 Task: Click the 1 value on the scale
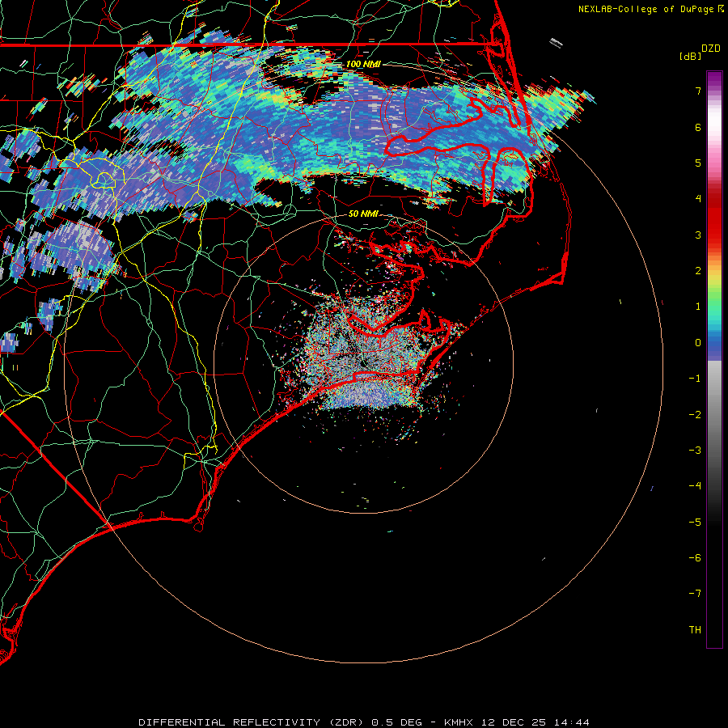coord(698,307)
